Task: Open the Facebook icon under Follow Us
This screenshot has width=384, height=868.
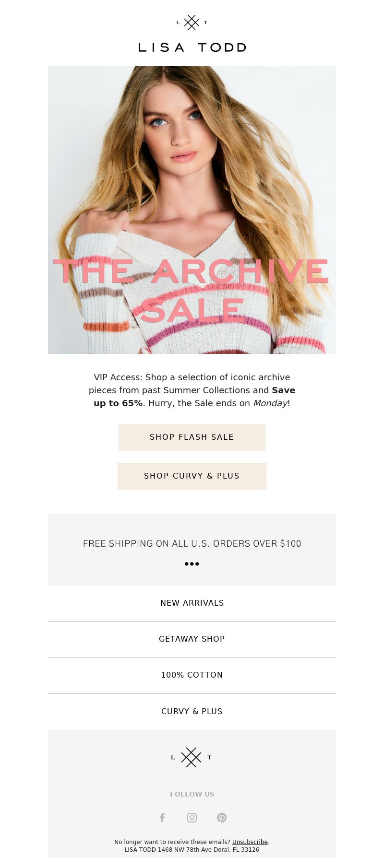Action: click(x=162, y=818)
